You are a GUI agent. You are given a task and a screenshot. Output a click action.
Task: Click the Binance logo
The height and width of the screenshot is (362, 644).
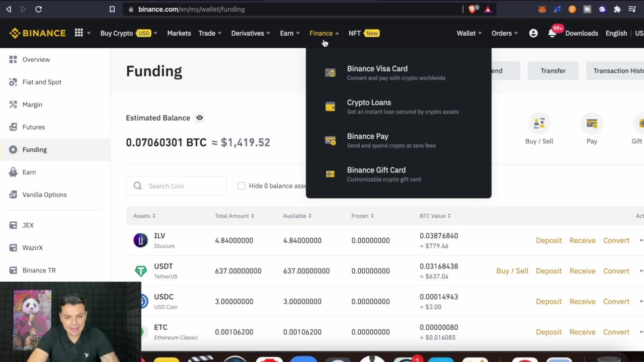click(x=37, y=33)
